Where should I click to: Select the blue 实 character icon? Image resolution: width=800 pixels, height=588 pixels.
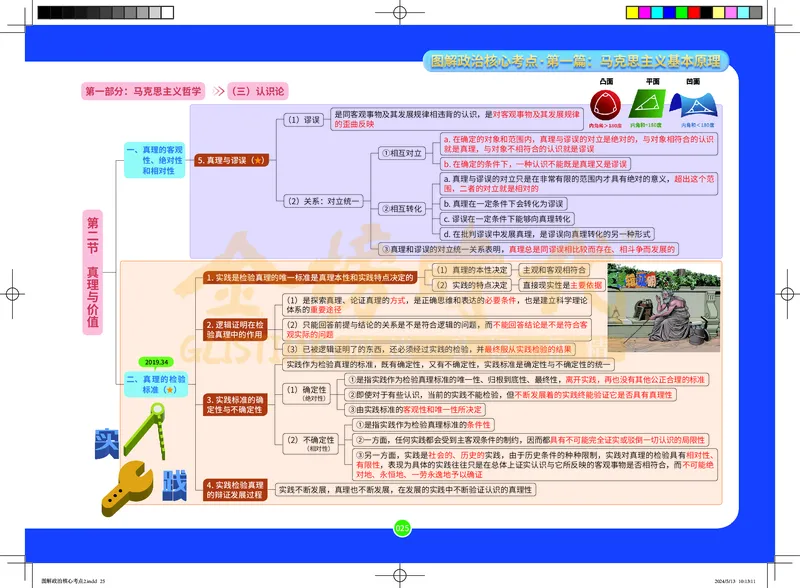[105, 444]
